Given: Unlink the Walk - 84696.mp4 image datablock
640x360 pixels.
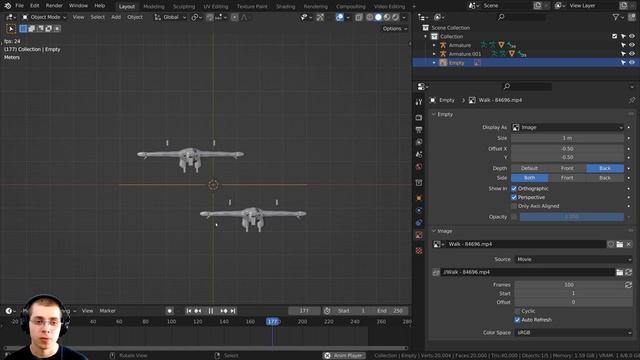Looking at the screenshot, I should point(629,244).
